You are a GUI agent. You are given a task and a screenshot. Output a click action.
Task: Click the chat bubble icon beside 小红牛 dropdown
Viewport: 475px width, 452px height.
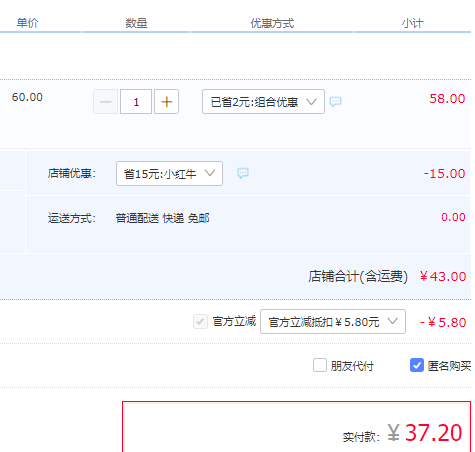pyautogui.click(x=243, y=173)
